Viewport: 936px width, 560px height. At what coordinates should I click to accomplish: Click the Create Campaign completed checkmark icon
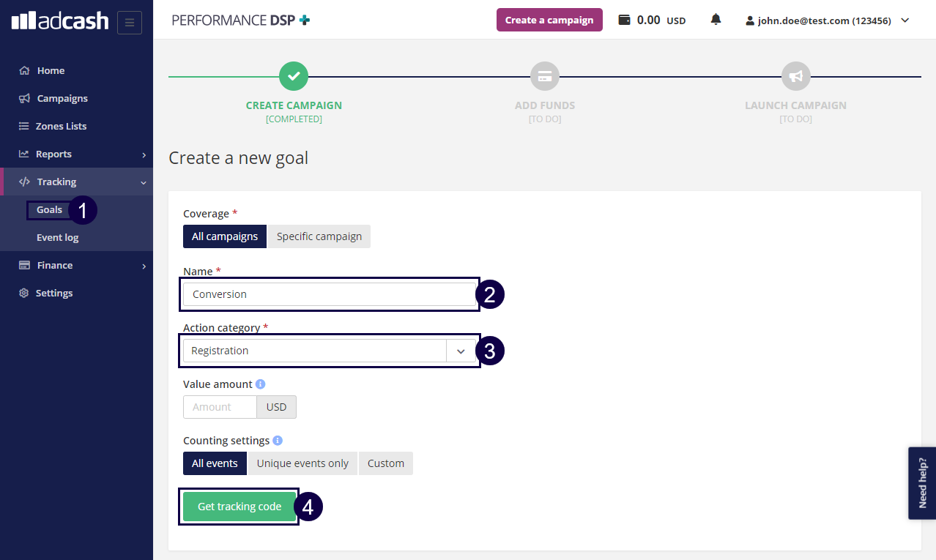click(294, 76)
